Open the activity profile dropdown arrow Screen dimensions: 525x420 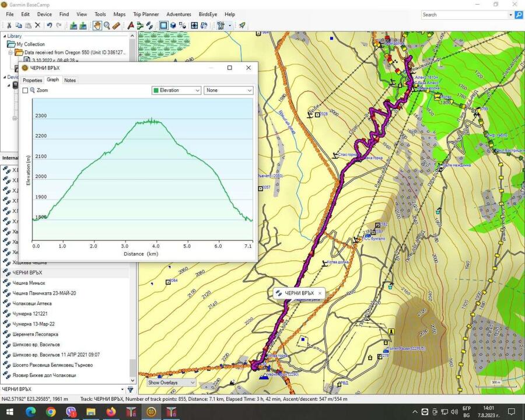[x=230, y=26]
